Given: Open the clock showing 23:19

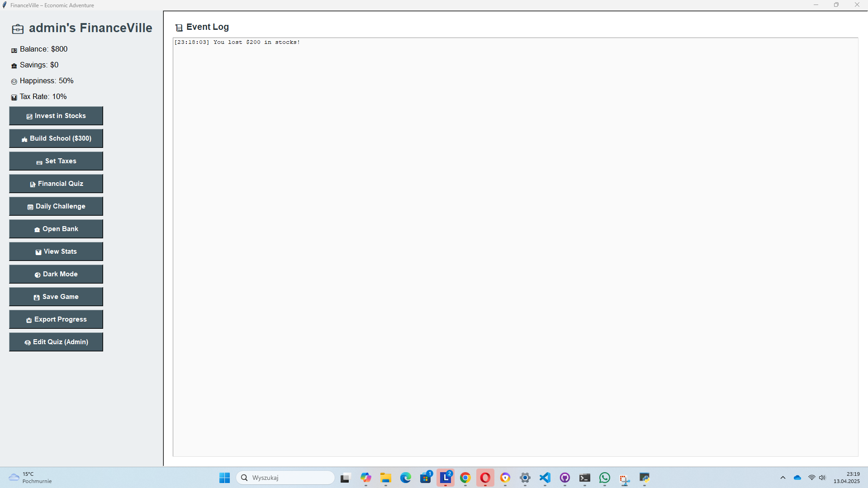Looking at the screenshot, I should coord(847,478).
